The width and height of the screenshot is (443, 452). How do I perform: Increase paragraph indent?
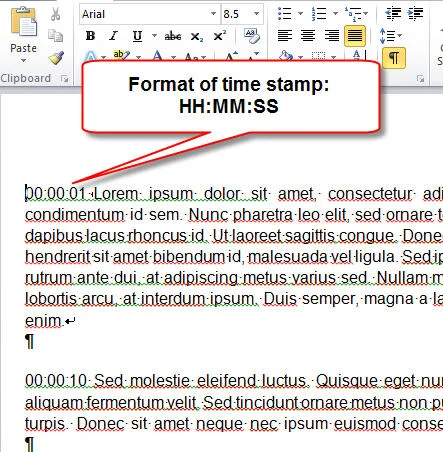[415, 14]
